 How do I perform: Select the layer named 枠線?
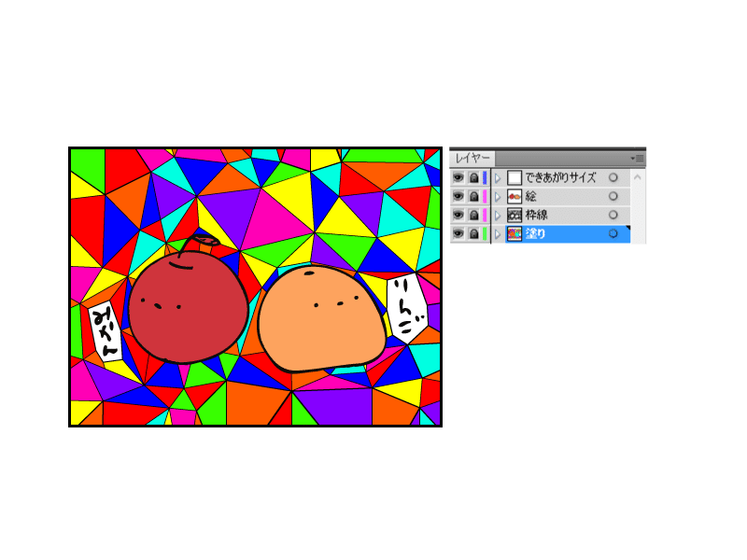click(x=536, y=215)
